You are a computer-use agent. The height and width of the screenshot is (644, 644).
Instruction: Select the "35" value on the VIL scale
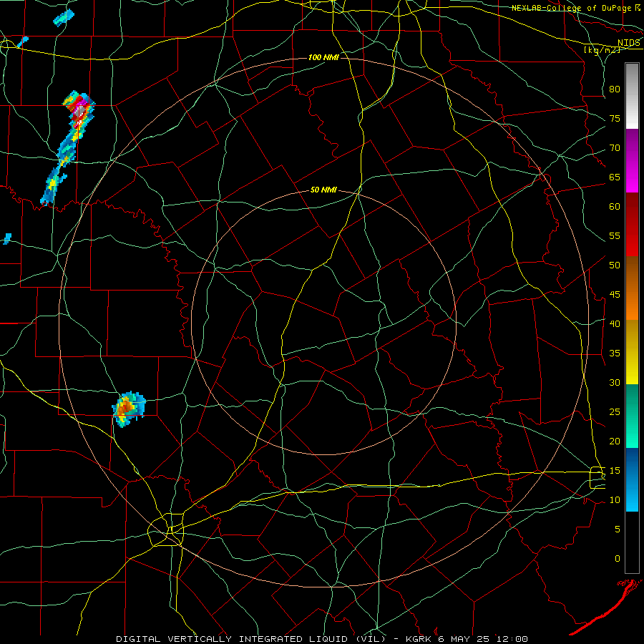pyautogui.click(x=615, y=353)
